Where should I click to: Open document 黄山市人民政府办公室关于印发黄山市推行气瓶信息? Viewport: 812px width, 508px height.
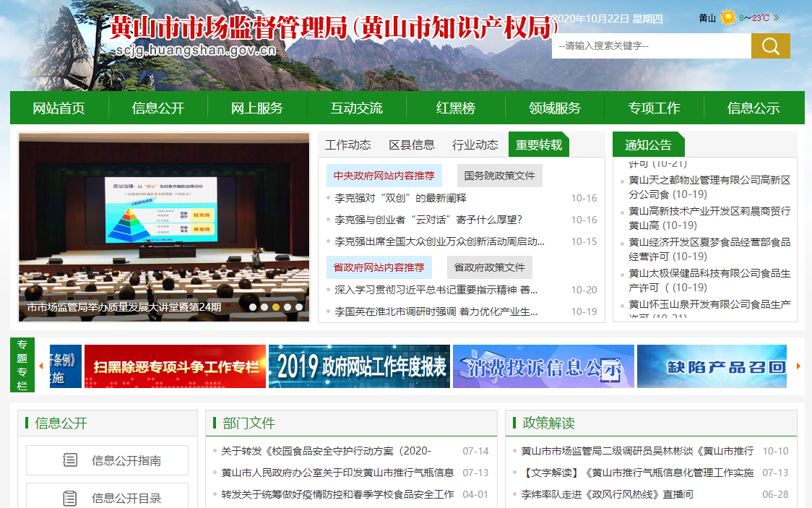pos(337,473)
